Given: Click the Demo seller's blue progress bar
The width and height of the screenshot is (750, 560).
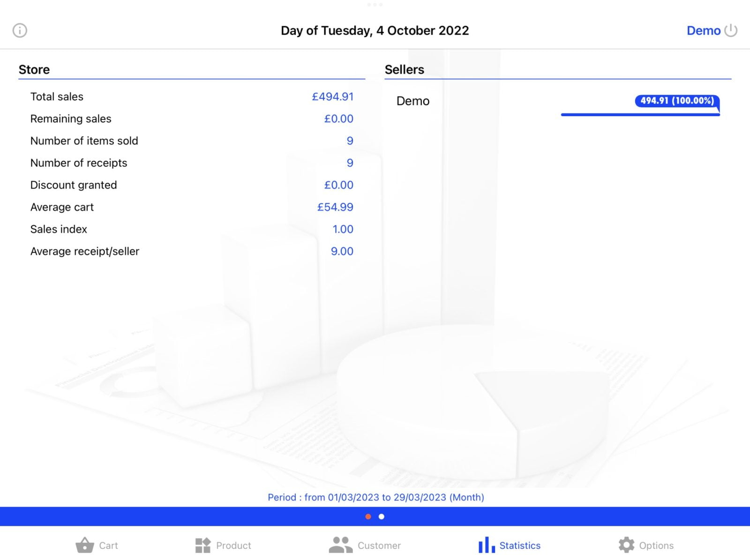Looking at the screenshot, I should 640,114.
